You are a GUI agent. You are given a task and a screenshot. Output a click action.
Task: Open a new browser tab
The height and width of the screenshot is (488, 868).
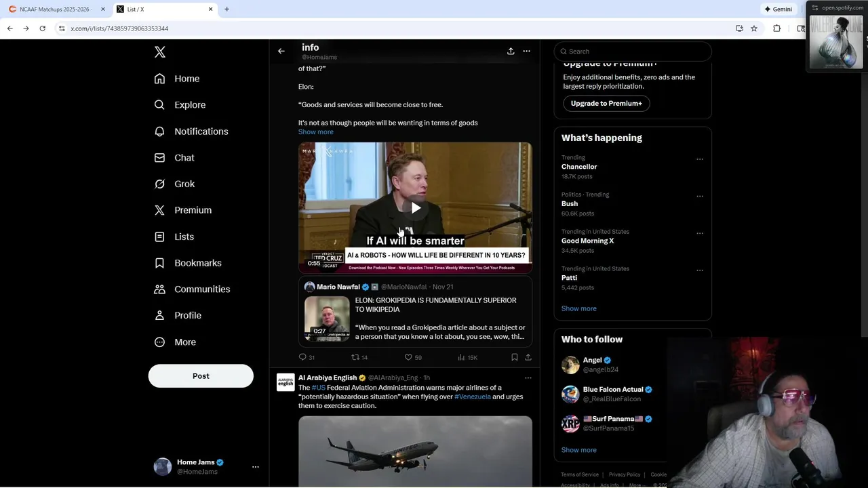tap(226, 9)
